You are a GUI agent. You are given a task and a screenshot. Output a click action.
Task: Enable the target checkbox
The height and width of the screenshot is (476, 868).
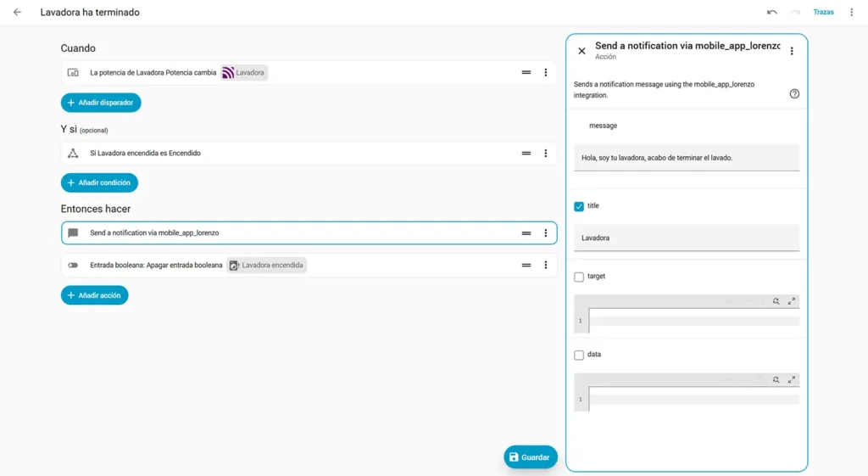(579, 277)
